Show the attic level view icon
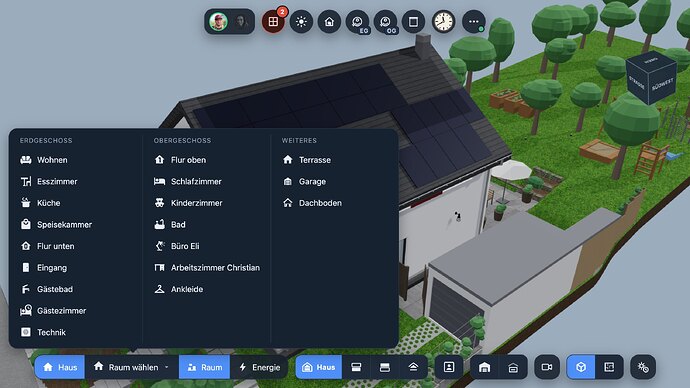Viewport: 690px width, 388px height. [413, 367]
